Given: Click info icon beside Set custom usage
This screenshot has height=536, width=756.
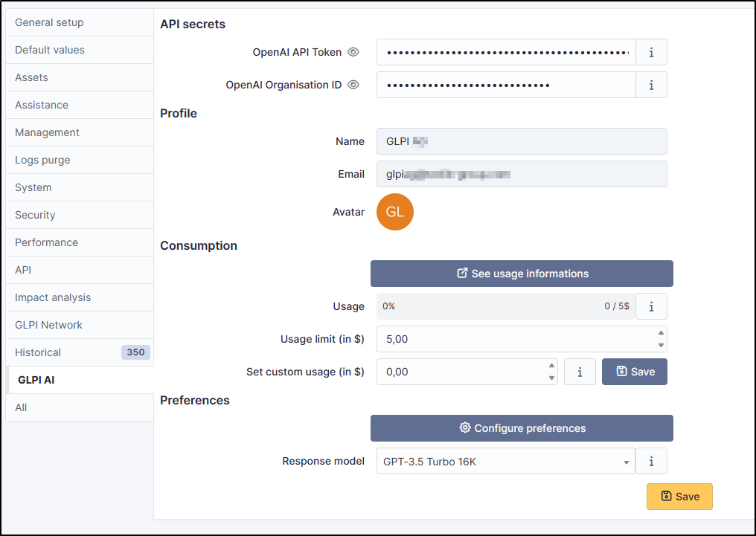Looking at the screenshot, I should (x=580, y=372).
